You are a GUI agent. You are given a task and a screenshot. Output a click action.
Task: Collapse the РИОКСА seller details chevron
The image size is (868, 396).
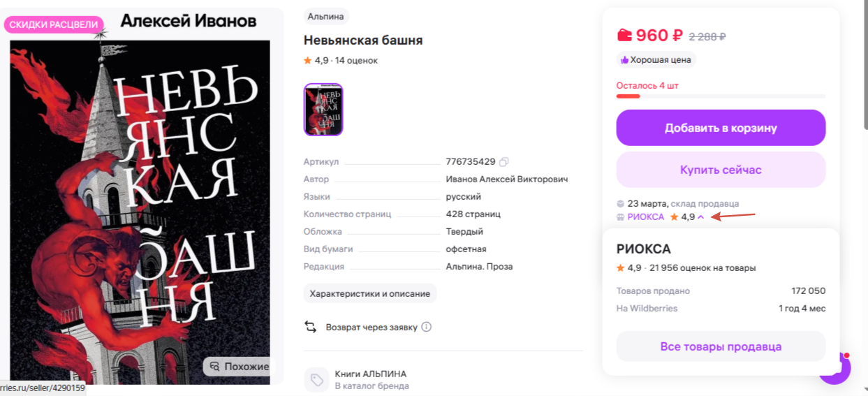coord(701,217)
